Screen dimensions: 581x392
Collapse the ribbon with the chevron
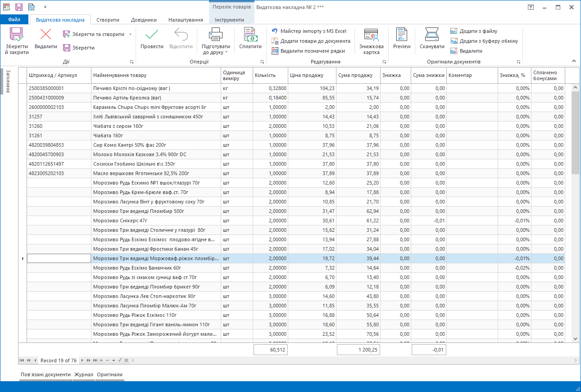[574, 61]
